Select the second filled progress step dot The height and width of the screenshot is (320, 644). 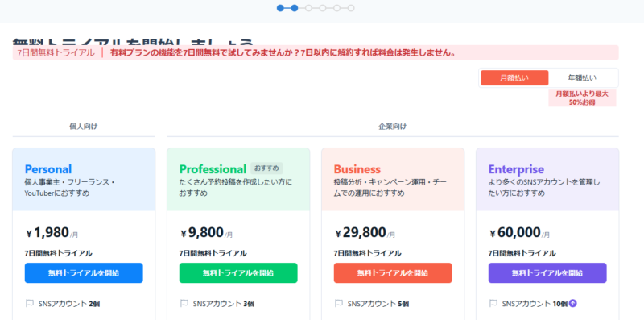[x=295, y=8]
